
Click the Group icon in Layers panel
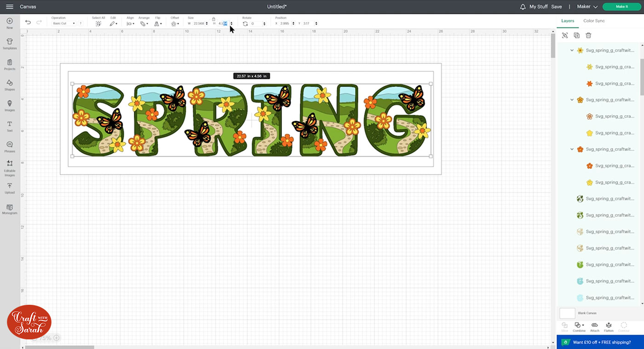565,35
